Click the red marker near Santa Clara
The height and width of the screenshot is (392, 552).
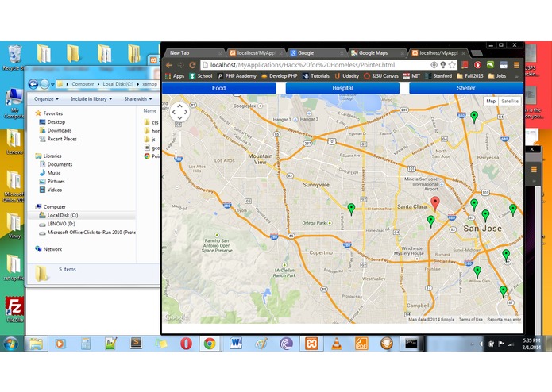(435, 203)
